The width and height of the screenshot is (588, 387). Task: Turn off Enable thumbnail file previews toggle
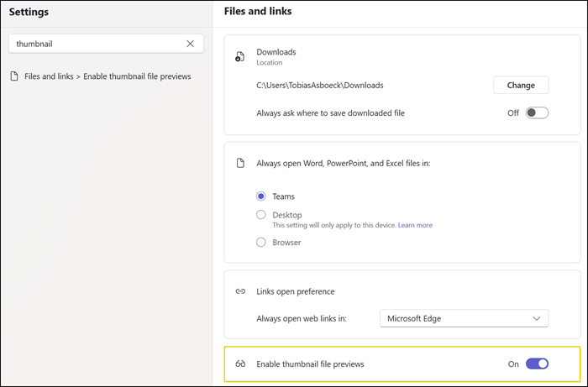coord(537,363)
